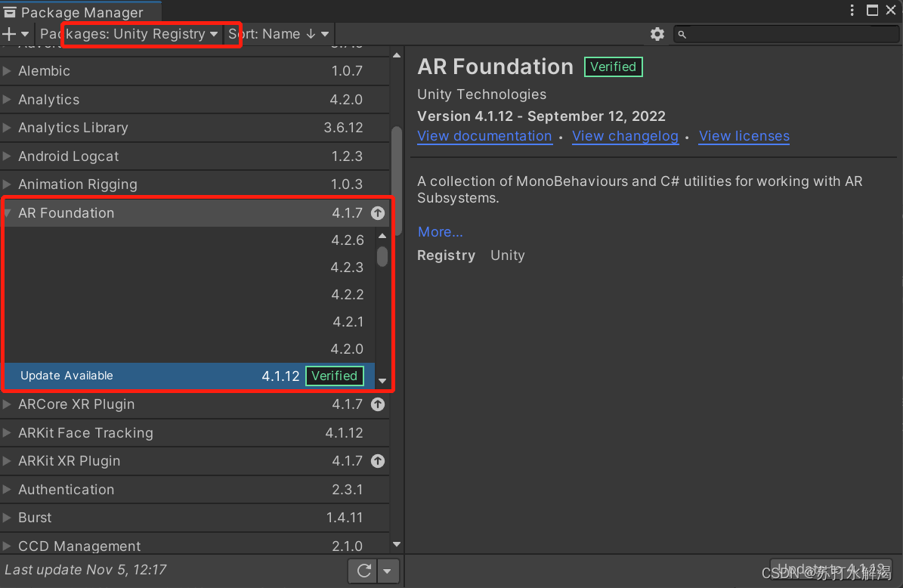
Task: Click the update arrow icon on ARKit XR Plugin
Action: pyautogui.click(x=378, y=461)
